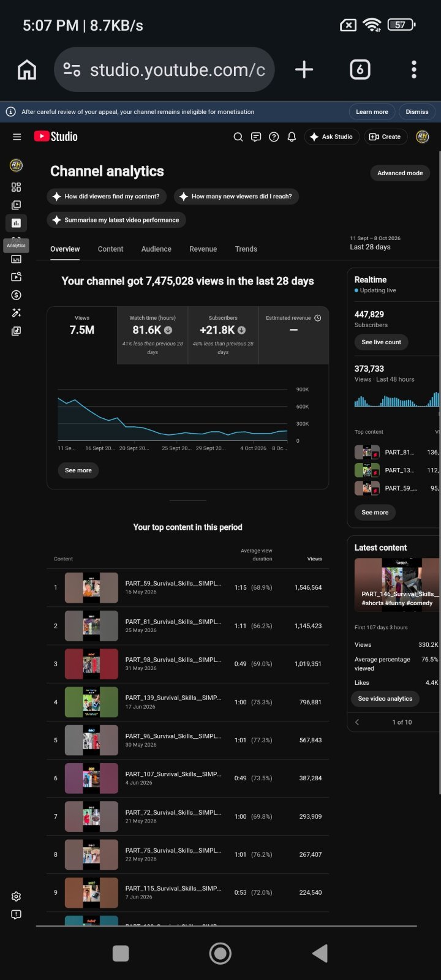Open Dashboard icon in sidebar
The height and width of the screenshot is (980, 441).
pos(17,187)
